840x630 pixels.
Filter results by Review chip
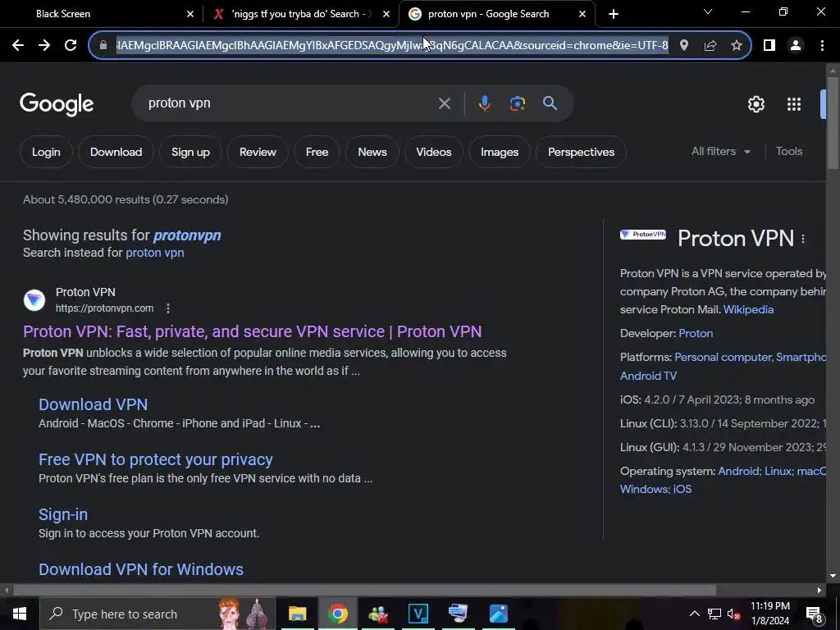(258, 152)
